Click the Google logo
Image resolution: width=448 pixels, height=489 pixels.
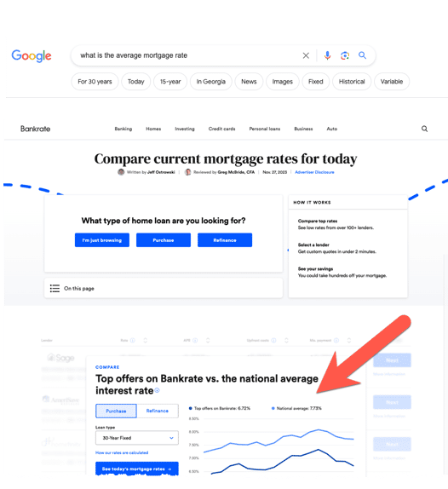(32, 56)
